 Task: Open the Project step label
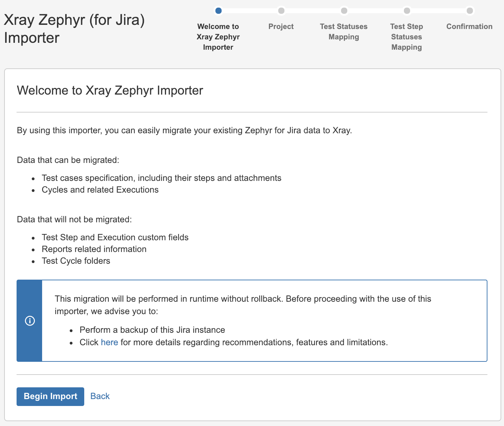(281, 27)
